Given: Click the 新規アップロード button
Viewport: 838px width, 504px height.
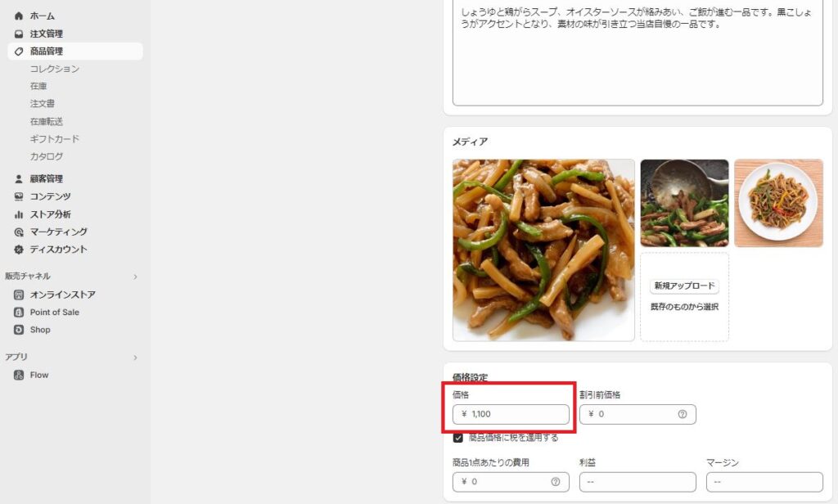Looking at the screenshot, I should point(685,286).
